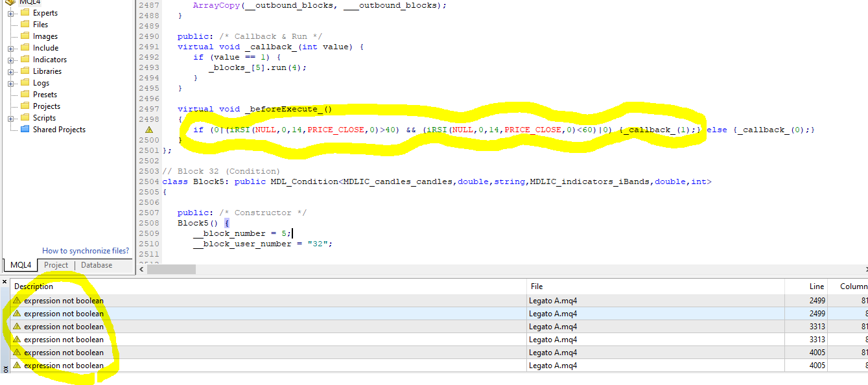Expand the Scripts folder node
The width and height of the screenshot is (868, 385).
(10, 118)
